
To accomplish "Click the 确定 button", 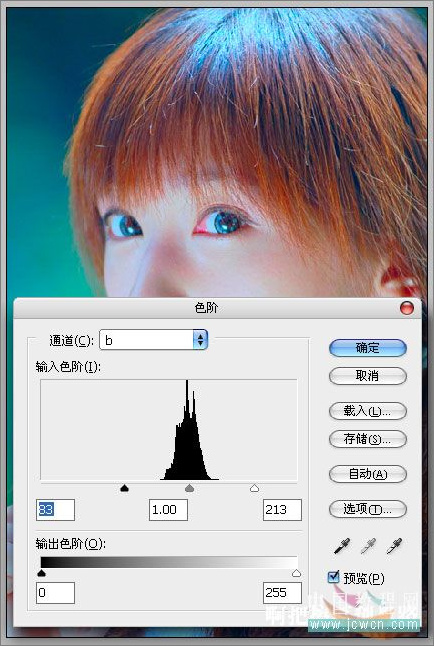I will (x=368, y=348).
